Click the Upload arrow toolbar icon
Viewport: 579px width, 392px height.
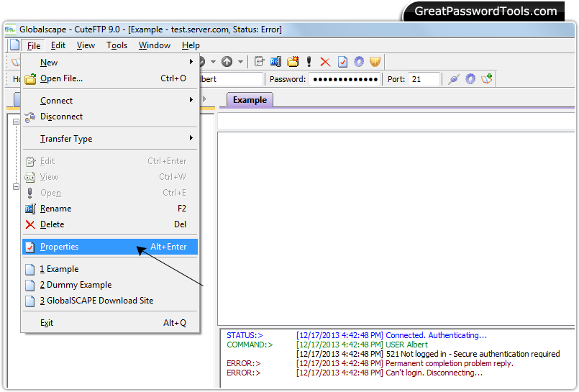227,62
